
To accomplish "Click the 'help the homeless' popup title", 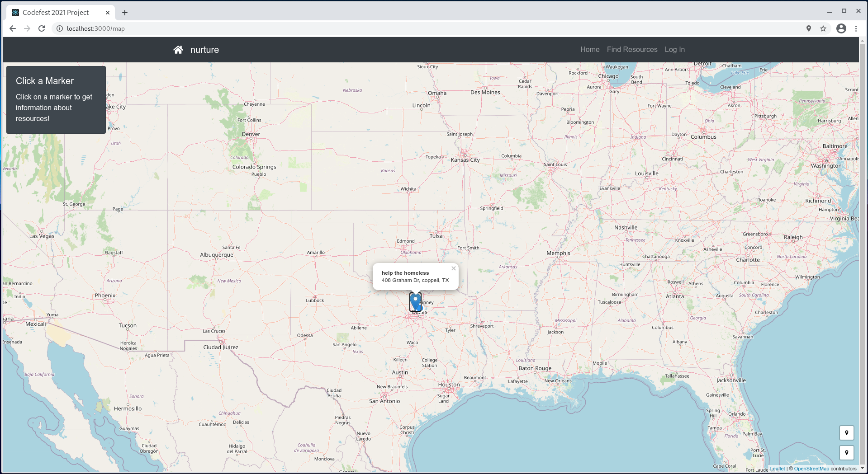I will [x=405, y=273].
